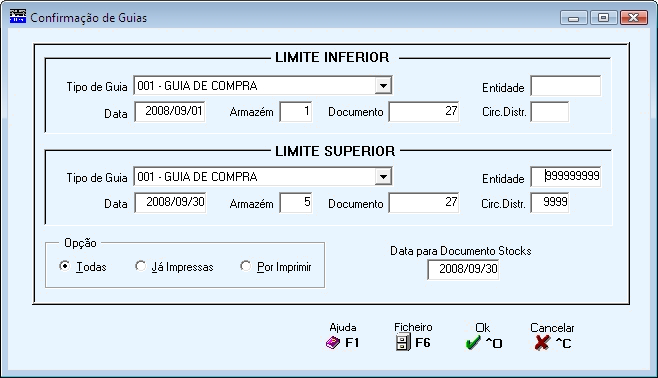
Task: Click the lower limit Data field 2008/09/01
Action: (170, 112)
